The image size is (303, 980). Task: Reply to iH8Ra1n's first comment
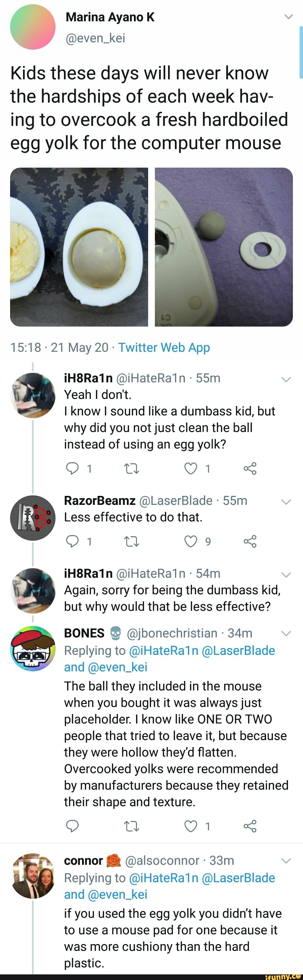pyautogui.click(x=72, y=468)
